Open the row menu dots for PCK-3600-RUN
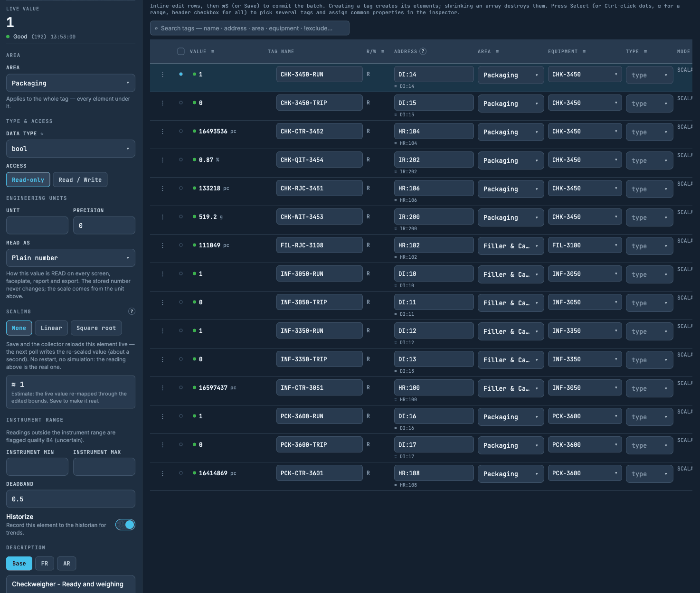This screenshot has height=593, width=700. [x=162, y=416]
